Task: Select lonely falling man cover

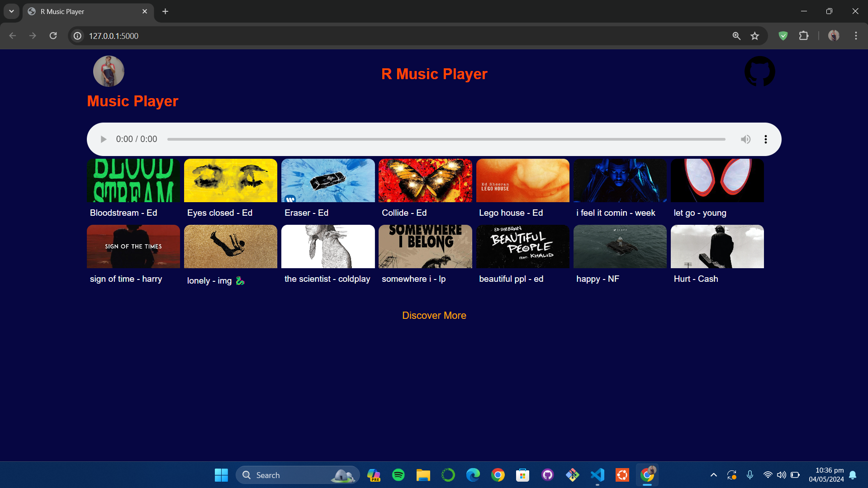Action: point(231,246)
